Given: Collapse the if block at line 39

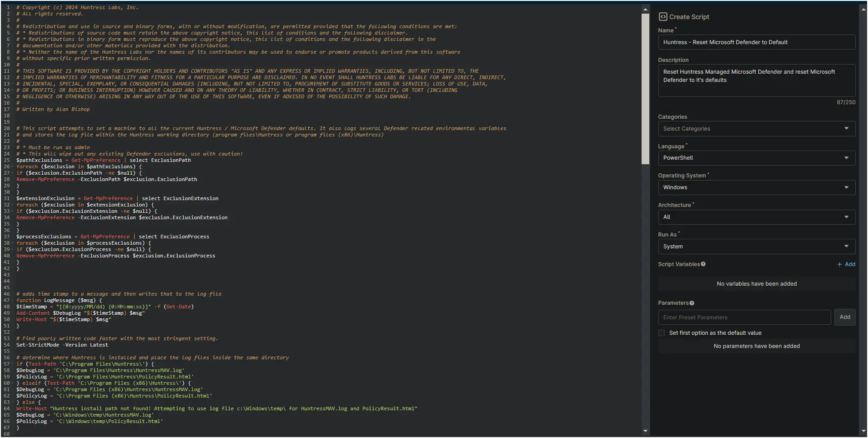Looking at the screenshot, I should [x=11, y=249].
